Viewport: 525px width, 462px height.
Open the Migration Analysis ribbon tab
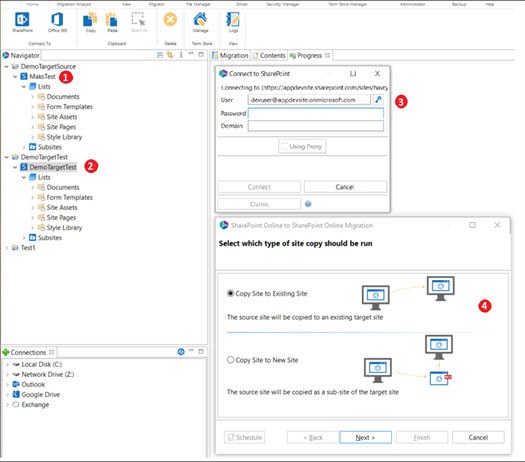(74, 4)
